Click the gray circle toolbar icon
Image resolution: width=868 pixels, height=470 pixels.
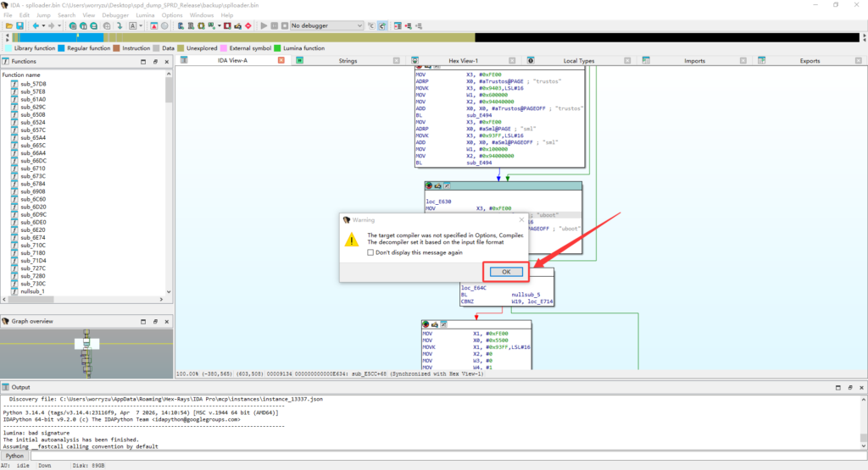click(x=164, y=26)
